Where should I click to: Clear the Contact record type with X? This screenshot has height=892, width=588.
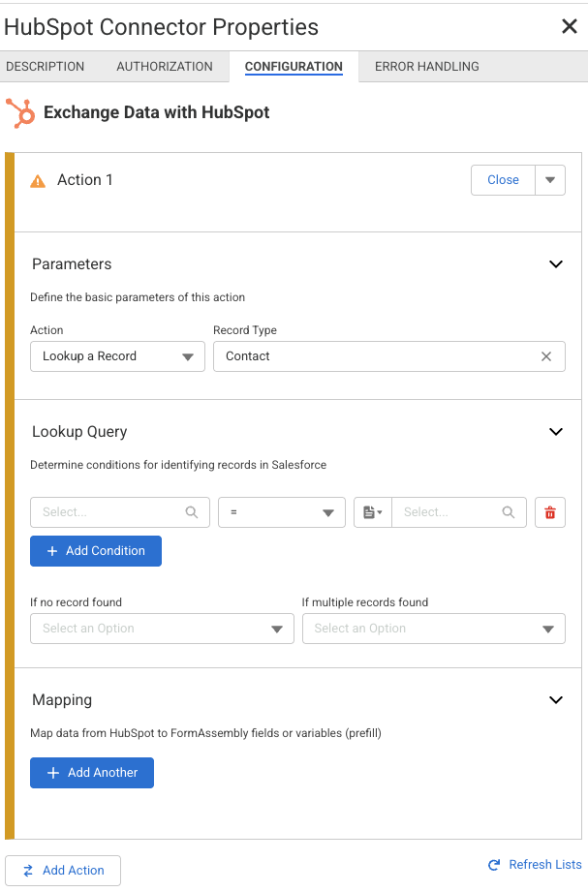point(546,356)
